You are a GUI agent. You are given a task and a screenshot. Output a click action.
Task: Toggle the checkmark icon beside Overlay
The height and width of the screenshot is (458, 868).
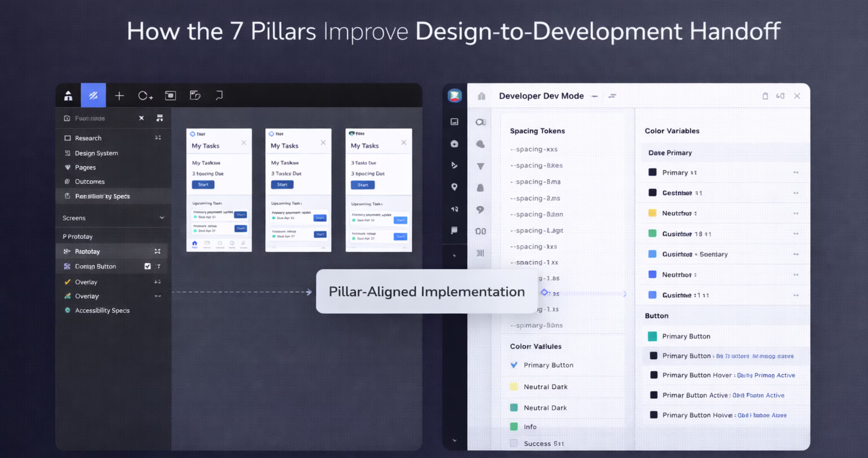pos(68,282)
